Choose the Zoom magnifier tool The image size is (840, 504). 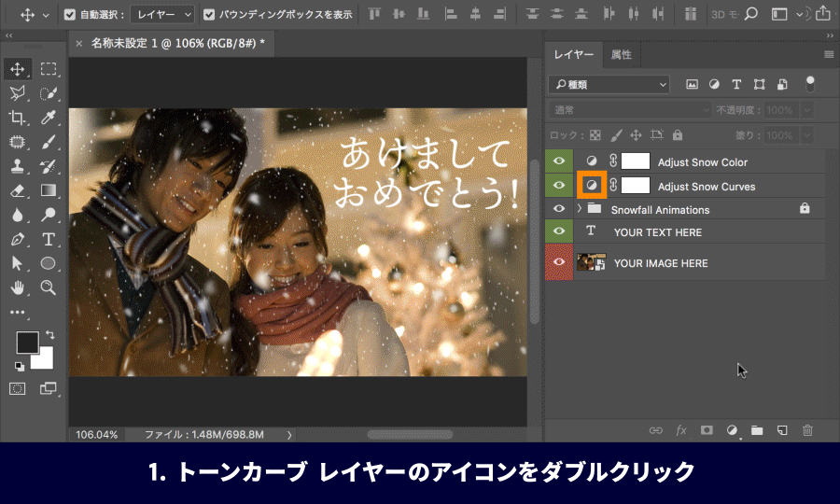tap(49, 287)
